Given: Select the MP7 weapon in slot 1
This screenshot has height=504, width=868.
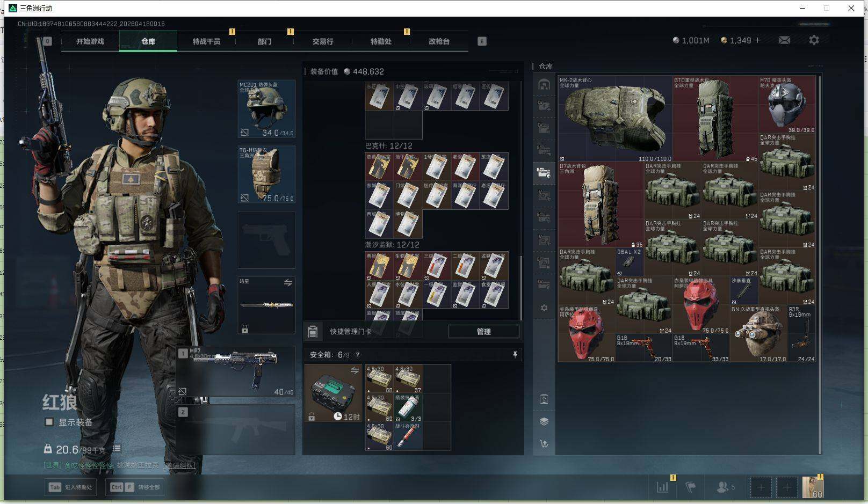Looking at the screenshot, I should pyautogui.click(x=236, y=372).
